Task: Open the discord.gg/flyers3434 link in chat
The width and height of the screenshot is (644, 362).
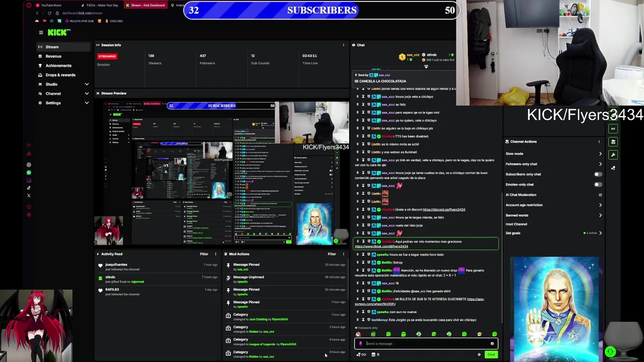Action: (x=444, y=210)
